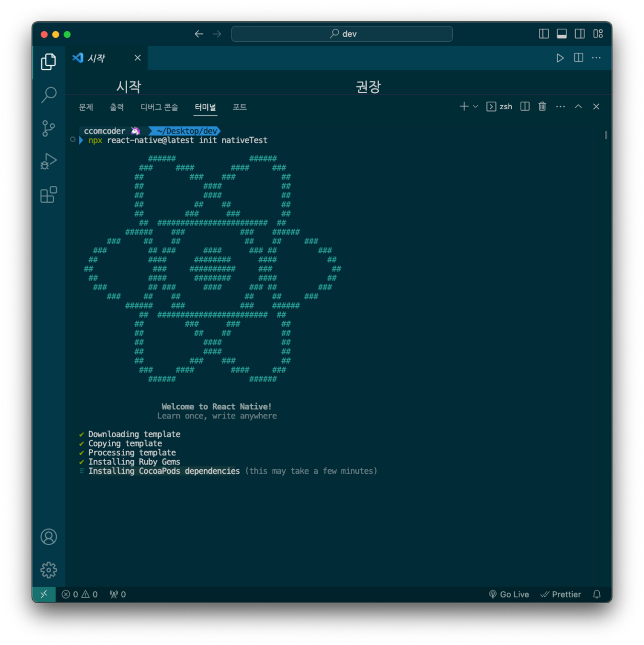Screen dimensions: 644x645
Task: Kill the terminal with the trash icon
Action: pos(542,106)
